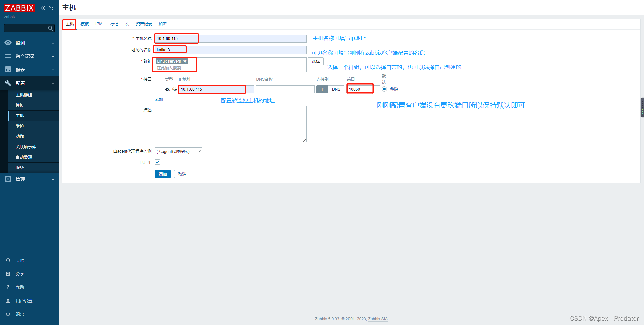Click the gear icon for 管理
Screen dimensions: 644x325
click(8, 179)
